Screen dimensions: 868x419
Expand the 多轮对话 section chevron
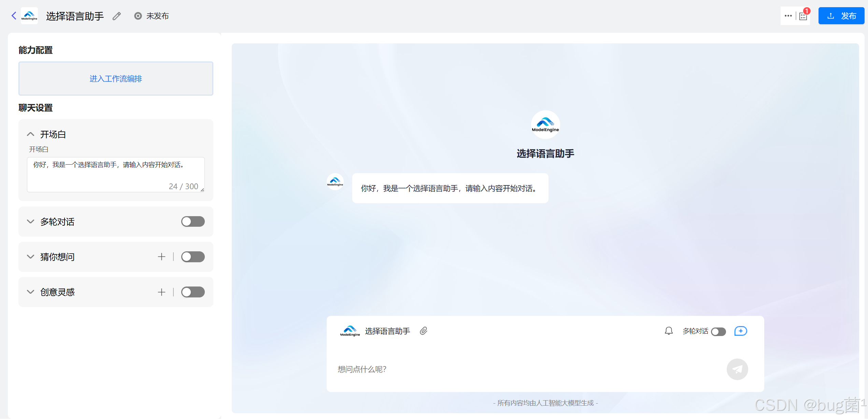click(x=30, y=222)
